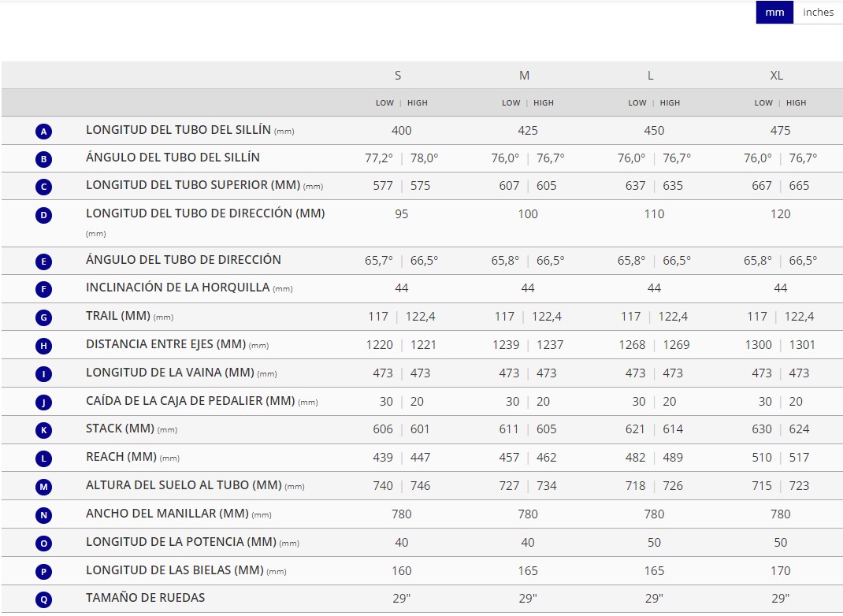
Task: Click the L badge beside Reach
Action: click(44, 458)
